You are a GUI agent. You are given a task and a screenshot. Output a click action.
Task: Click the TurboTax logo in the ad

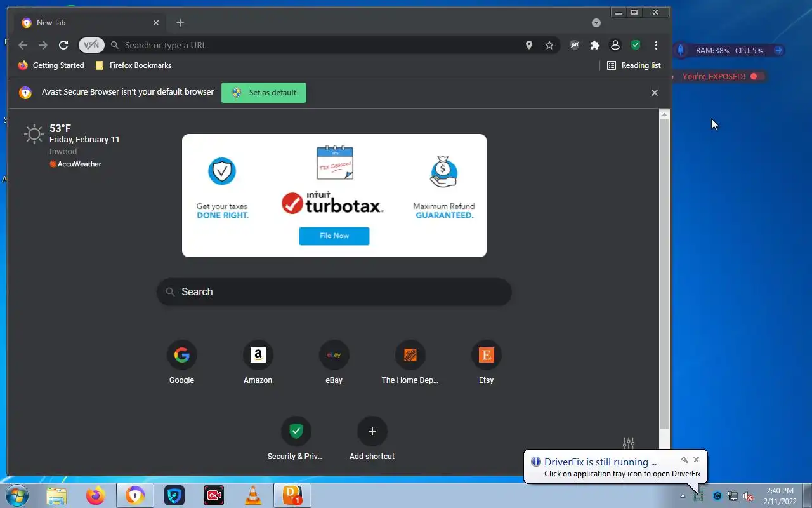(x=332, y=203)
